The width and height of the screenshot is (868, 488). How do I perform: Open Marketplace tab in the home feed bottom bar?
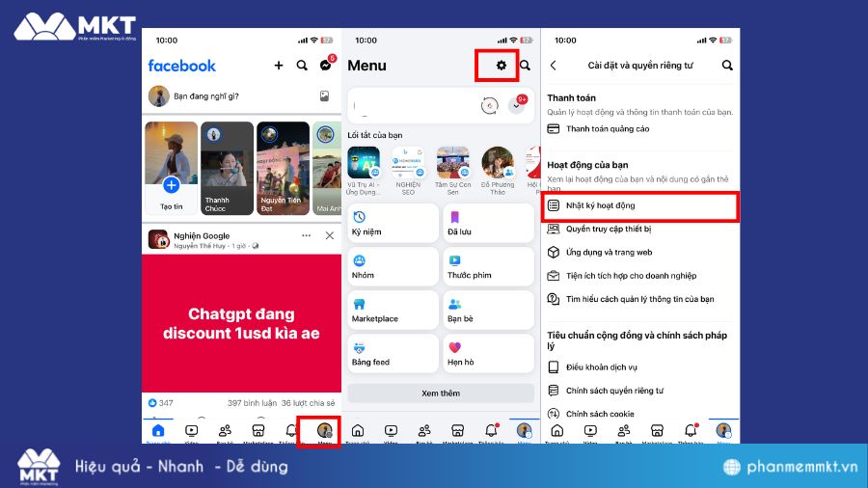[258, 431]
